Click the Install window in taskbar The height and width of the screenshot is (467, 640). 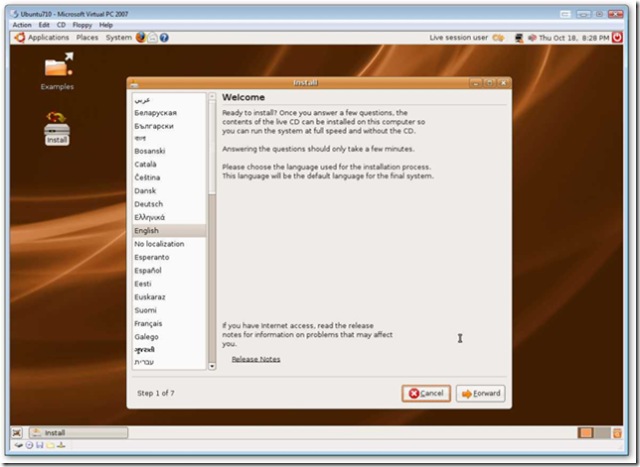(78, 433)
